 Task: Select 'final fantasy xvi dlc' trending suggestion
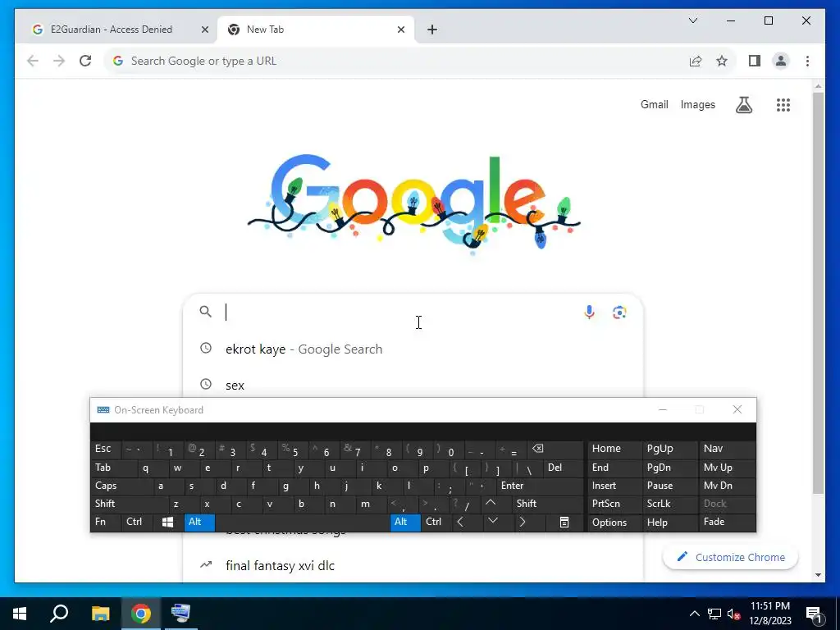pos(413,566)
